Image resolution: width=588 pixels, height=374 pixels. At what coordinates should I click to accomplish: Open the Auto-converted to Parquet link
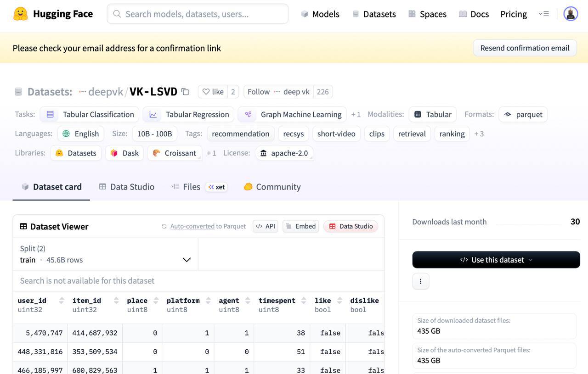(x=192, y=226)
